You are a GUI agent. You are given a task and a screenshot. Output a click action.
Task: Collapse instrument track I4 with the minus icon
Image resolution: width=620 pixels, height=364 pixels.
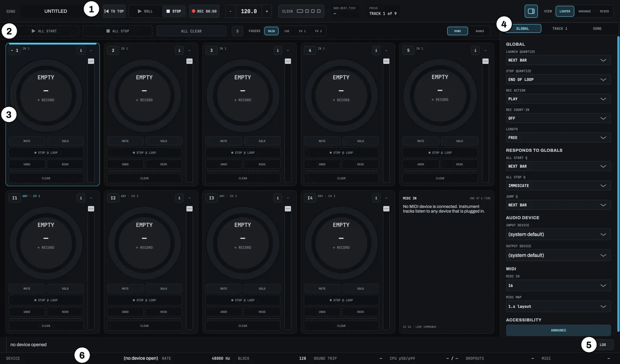[386, 198]
